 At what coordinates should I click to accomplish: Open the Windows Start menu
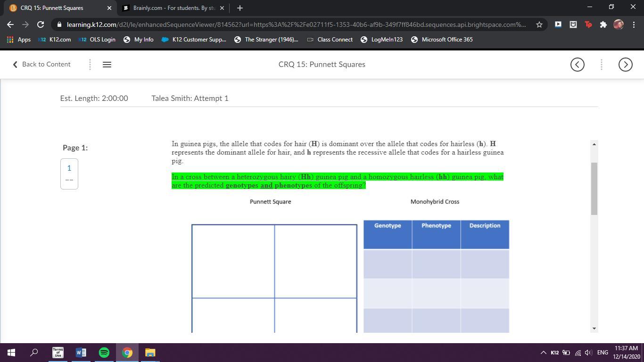(11, 353)
